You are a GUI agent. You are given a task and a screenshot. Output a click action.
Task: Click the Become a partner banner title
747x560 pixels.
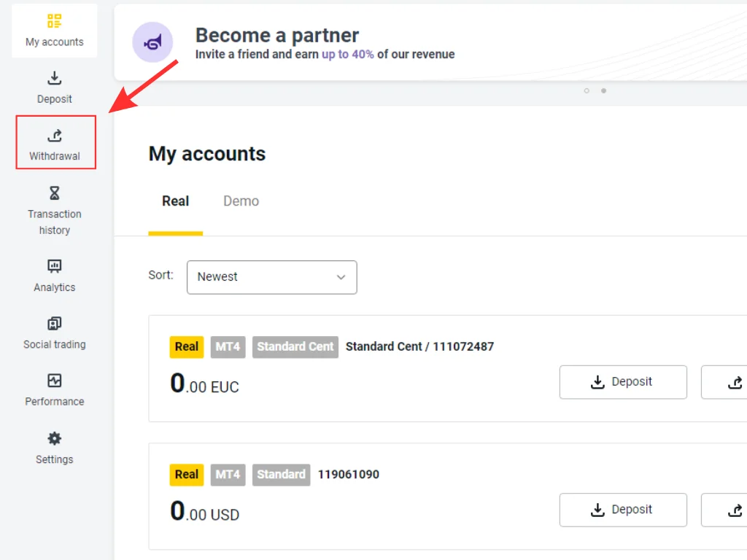pos(276,35)
